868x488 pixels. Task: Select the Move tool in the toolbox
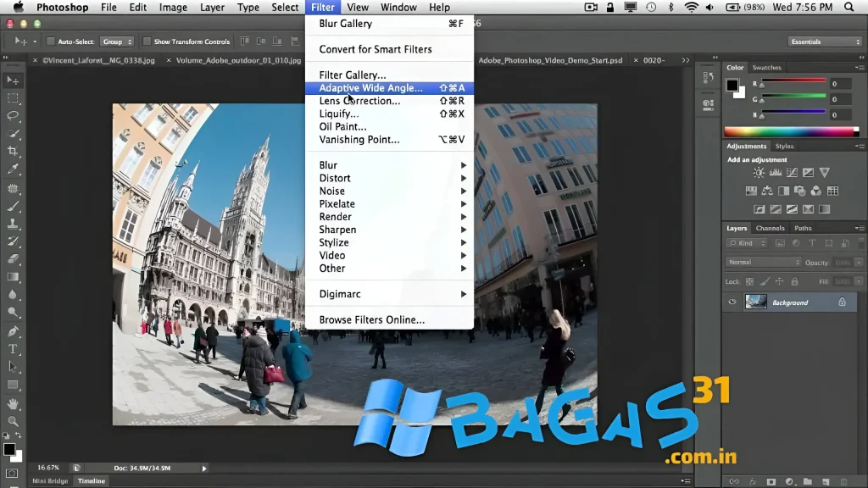tap(13, 80)
